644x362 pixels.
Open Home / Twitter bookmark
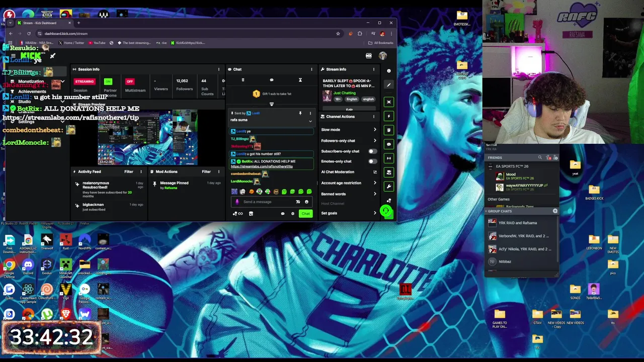click(x=71, y=43)
